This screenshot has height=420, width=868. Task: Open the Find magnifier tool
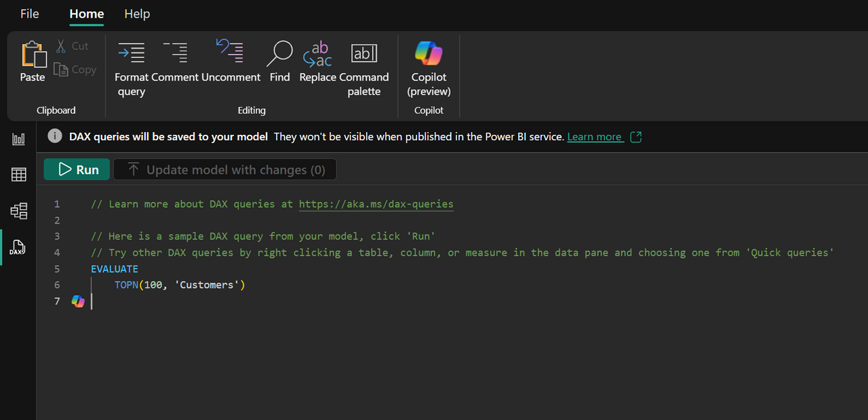coord(279,61)
